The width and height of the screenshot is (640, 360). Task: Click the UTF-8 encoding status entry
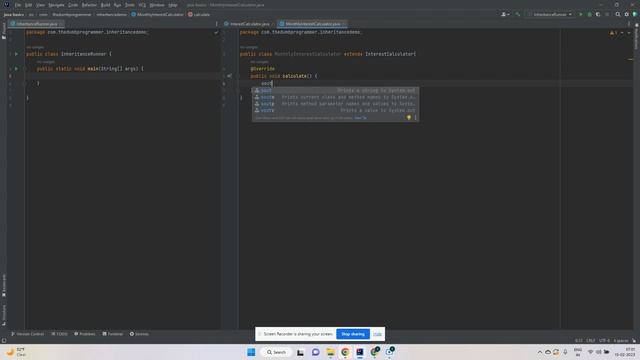point(604,340)
